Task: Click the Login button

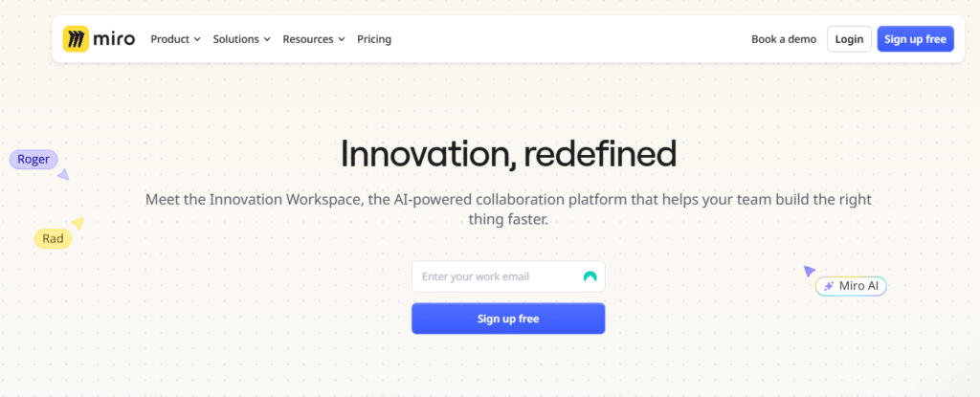Action: click(x=849, y=39)
